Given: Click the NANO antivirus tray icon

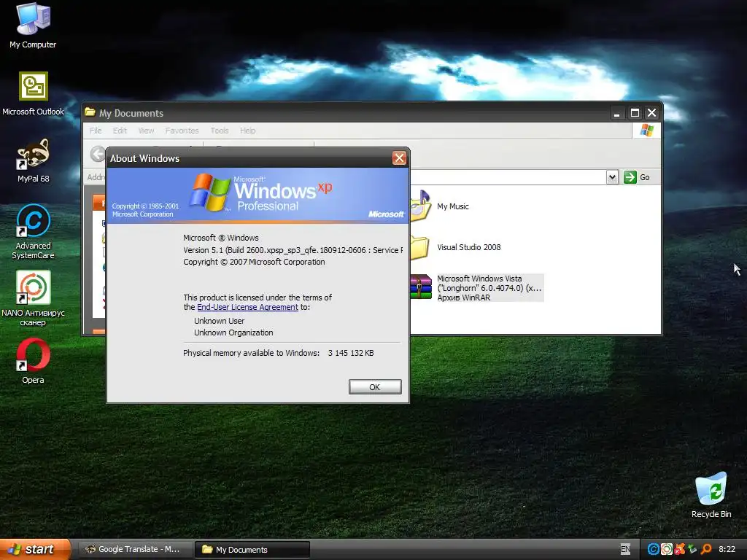Looking at the screenshot, I should coord(667,549).
